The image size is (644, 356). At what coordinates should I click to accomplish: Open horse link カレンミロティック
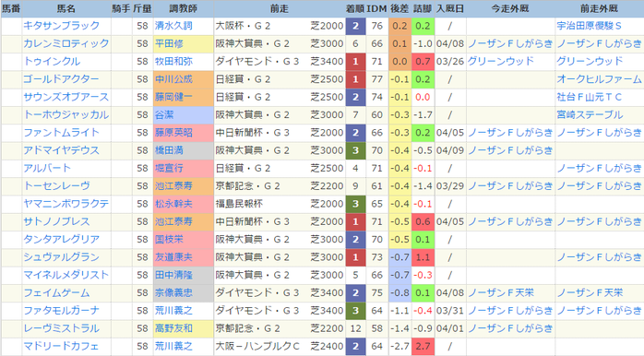point(66,43)
